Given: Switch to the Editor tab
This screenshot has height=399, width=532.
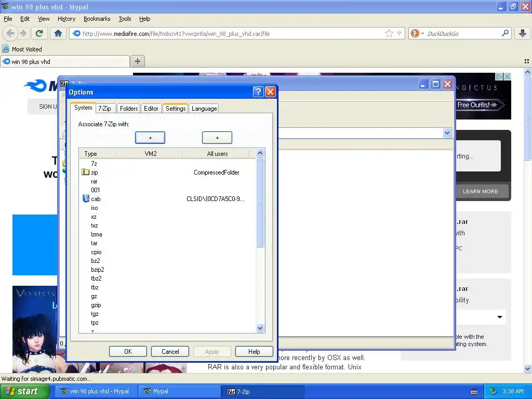Looking at the screenshot, I should 151,108.
